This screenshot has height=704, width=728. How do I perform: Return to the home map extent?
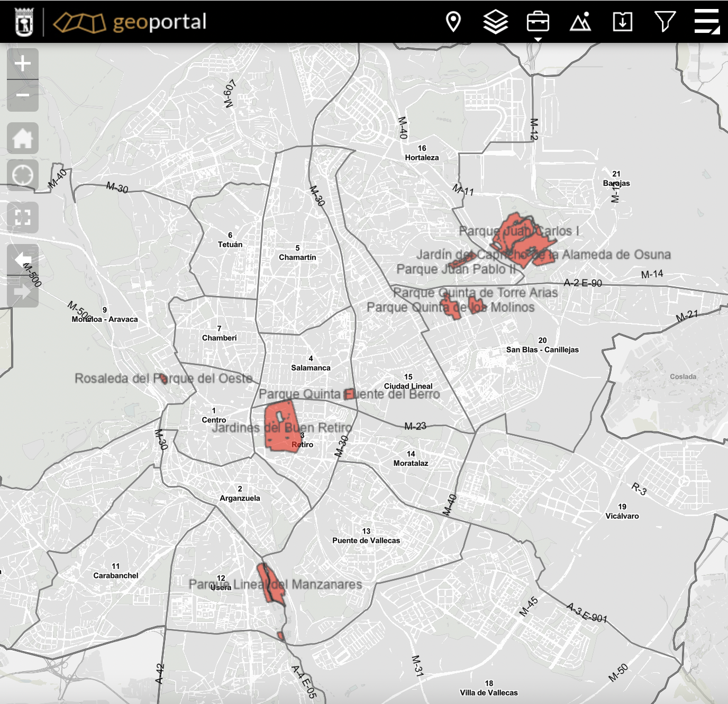click(23, 138)
